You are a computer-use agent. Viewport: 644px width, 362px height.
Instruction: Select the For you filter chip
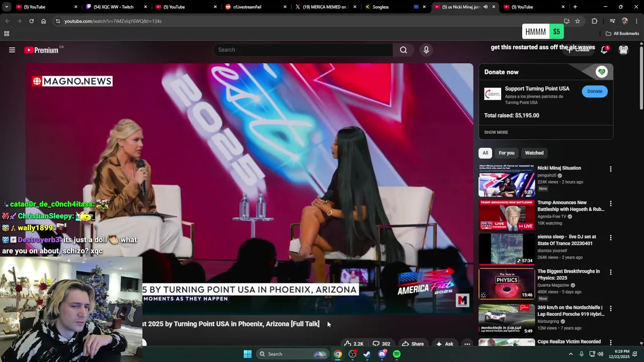[507, 153]
